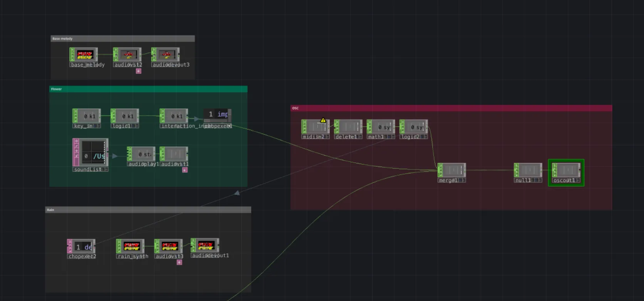Click the maroon 'OSC' annotation title bar

point(451,108)
